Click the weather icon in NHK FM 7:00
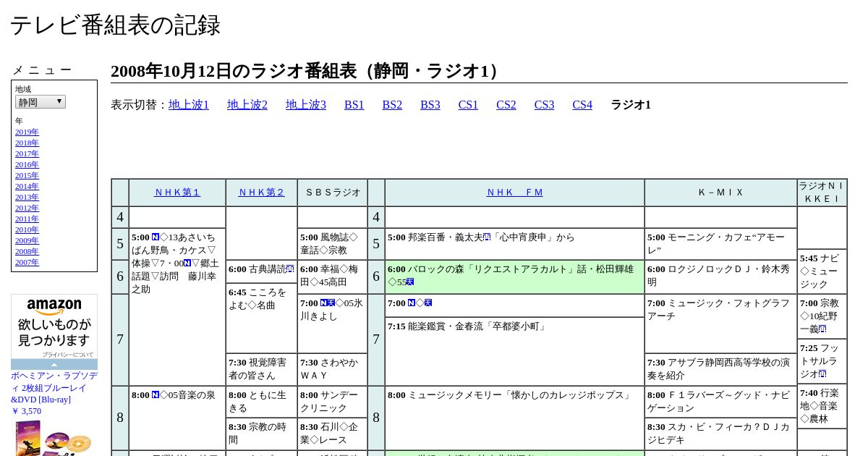 428,303
